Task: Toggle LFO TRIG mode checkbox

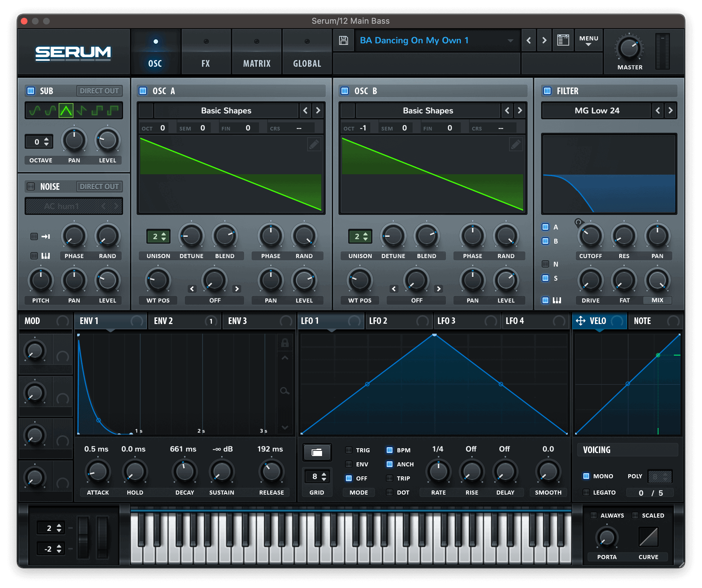Action: click(x=349, y=450)
